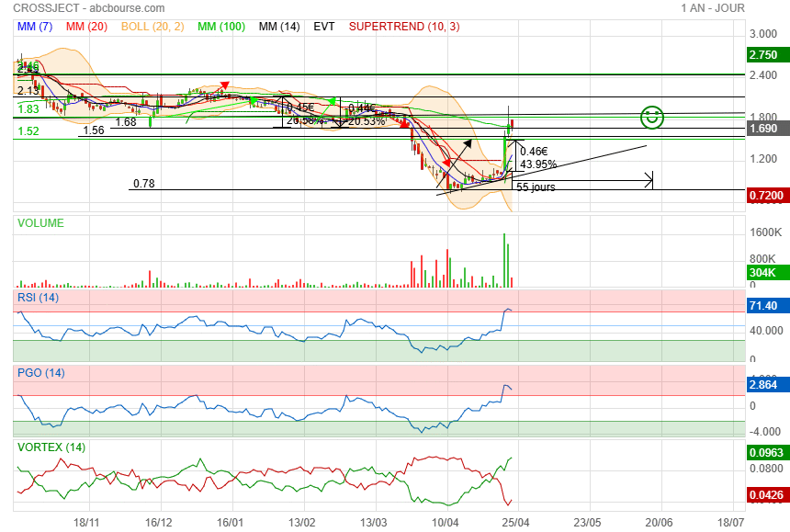790x532 pixels.
Task: Click the 1.56 level annotation
Action: [94, 130]
